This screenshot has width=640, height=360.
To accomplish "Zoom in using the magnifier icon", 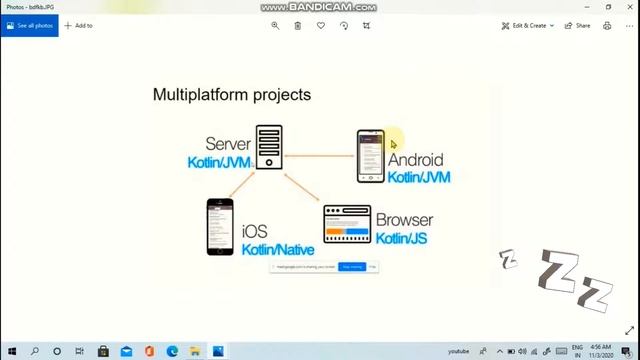I will point(276,26).
